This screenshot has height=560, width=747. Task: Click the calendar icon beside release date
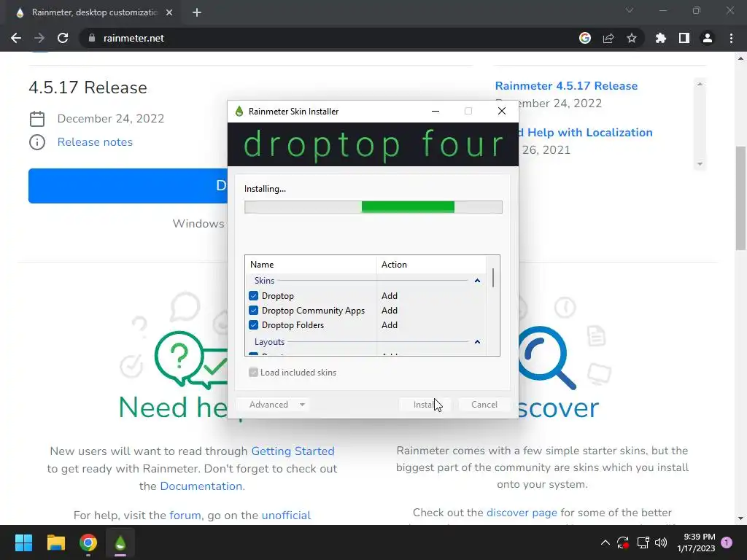pos(37,119)
